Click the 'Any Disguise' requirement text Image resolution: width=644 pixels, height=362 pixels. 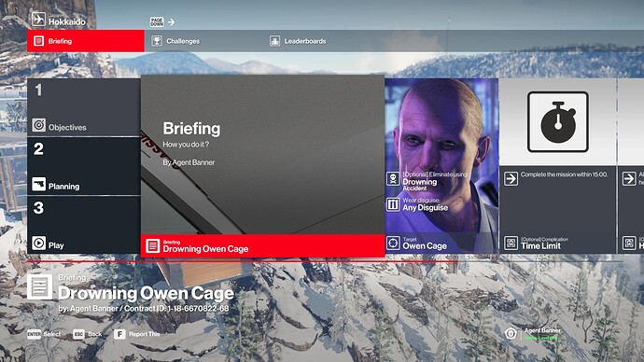pos(425,208)
